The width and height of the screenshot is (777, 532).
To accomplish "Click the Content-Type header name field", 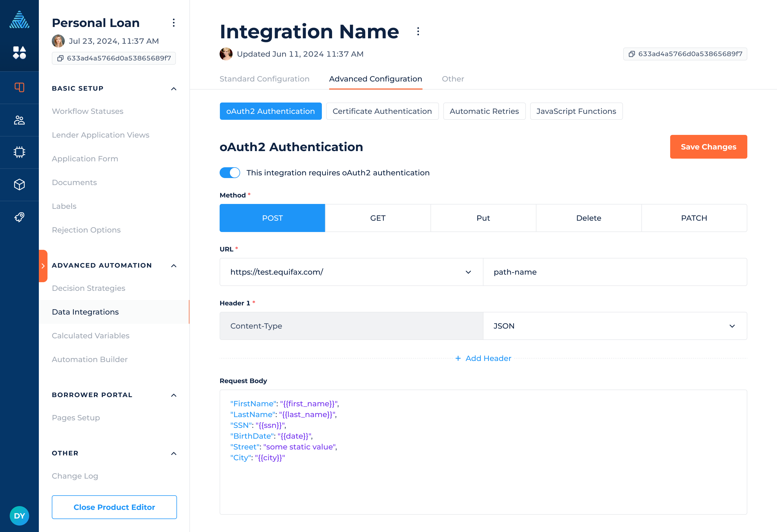I will click(x=351, y=326).
